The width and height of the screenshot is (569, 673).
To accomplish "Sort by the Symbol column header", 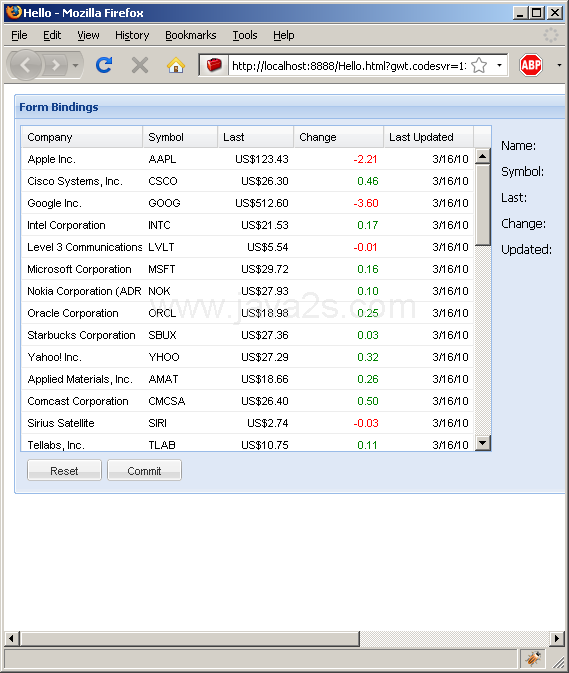I will 180,137.
